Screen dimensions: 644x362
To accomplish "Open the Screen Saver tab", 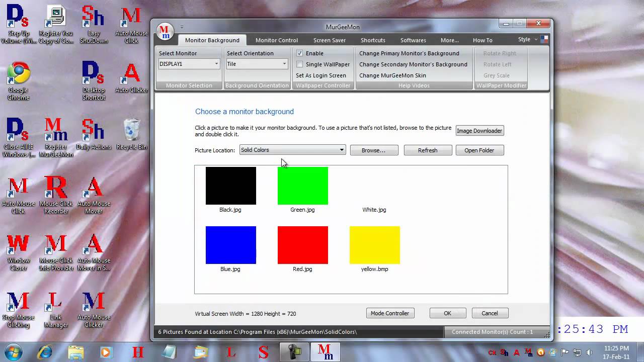I will (329, 40).
